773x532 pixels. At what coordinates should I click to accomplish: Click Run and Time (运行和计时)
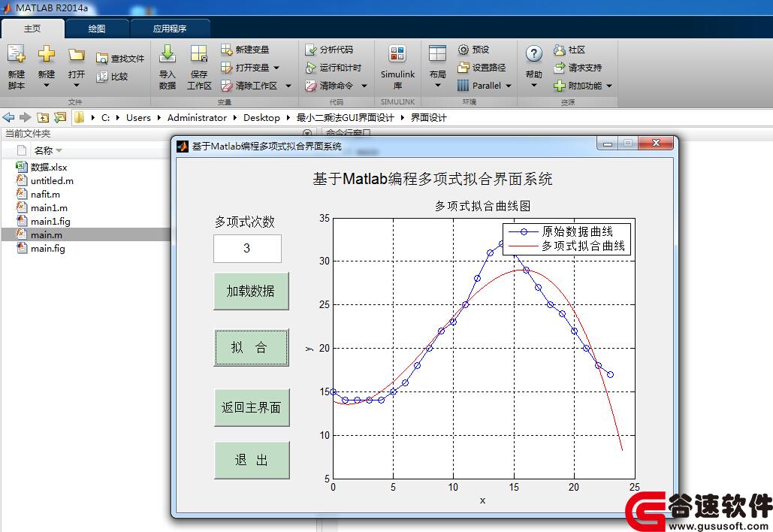(x=334, y=68)
